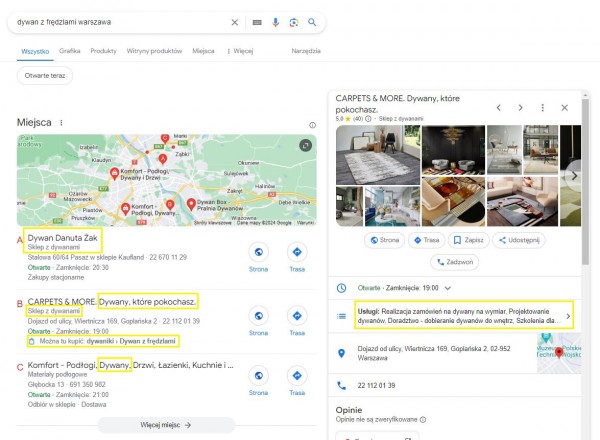Open the grey rug photo thumbnail
600x440 pixels.
pos(378,155)
